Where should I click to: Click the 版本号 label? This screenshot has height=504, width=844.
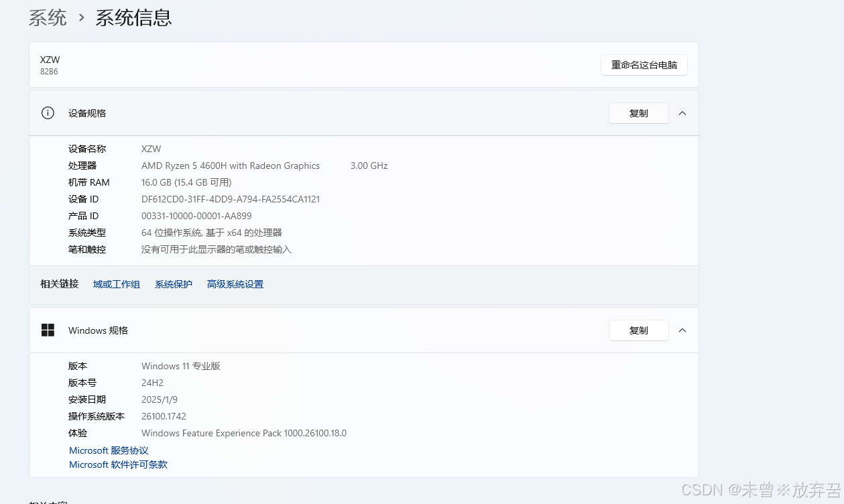coord(82,383)
